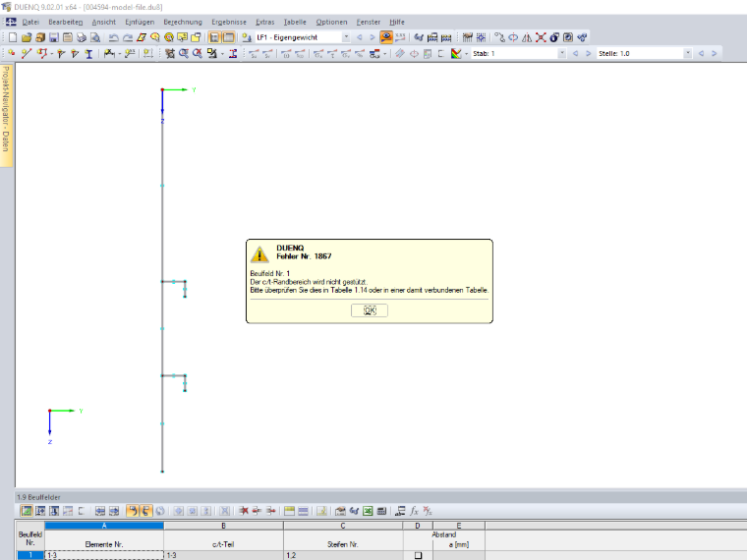Open the Ergebnisse menu
This screenshot has height=560, width=747.
[229, 22]
